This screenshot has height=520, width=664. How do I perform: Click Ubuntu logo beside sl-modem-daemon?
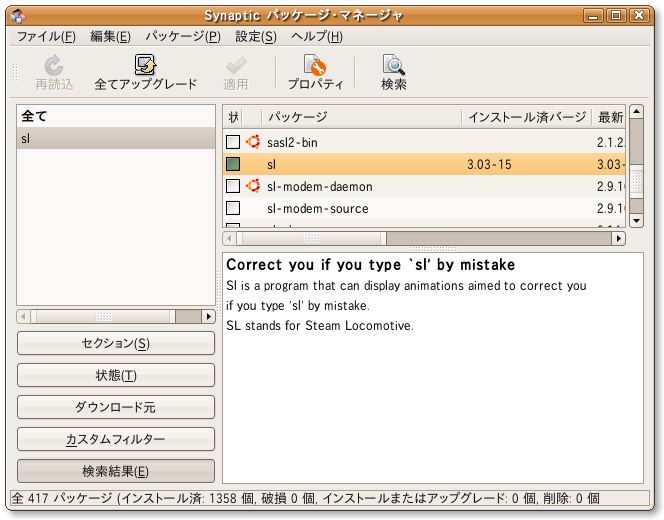(x=253, y=186)
